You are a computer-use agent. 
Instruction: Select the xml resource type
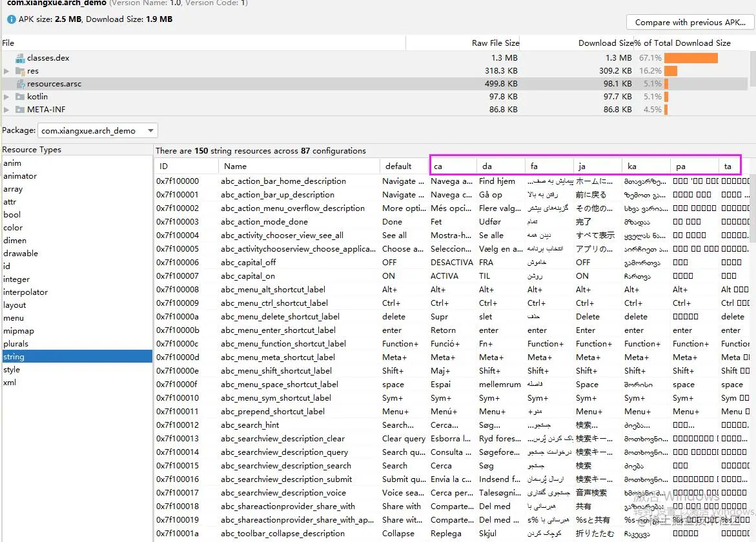tap(77, 383)
